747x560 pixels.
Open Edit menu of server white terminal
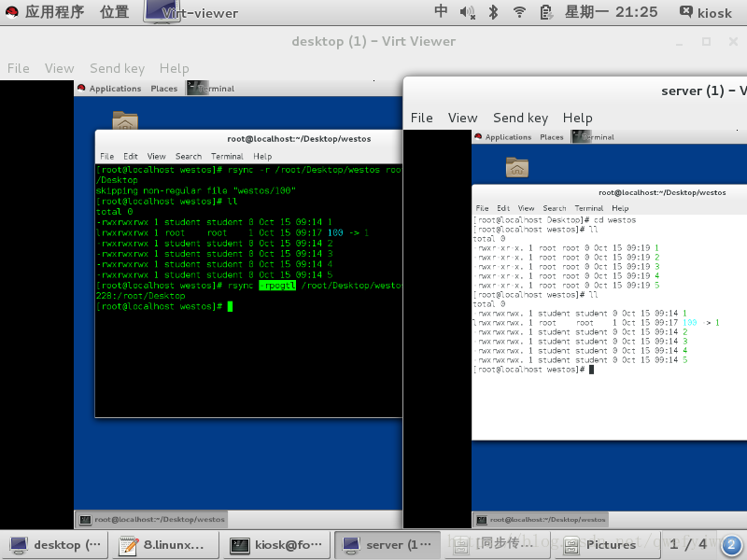(503, 208)
